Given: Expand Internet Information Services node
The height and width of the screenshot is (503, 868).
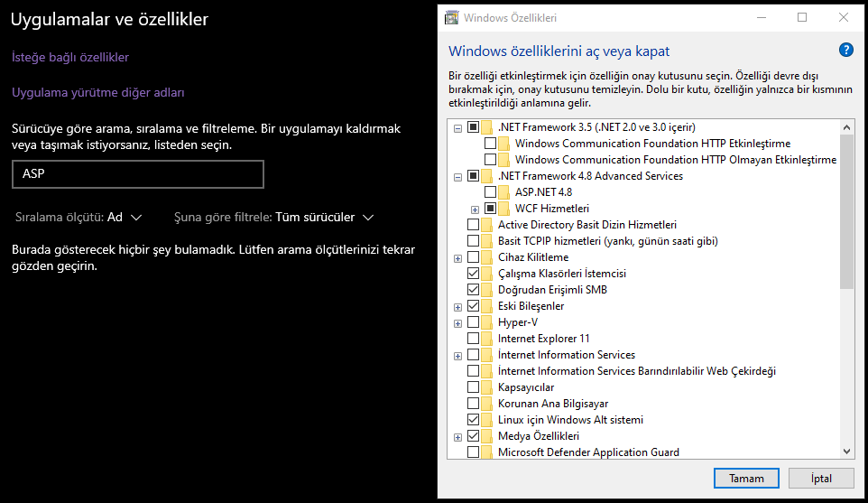Looking at the screenshot, I should pyautogui.click(x=457, y=356).
